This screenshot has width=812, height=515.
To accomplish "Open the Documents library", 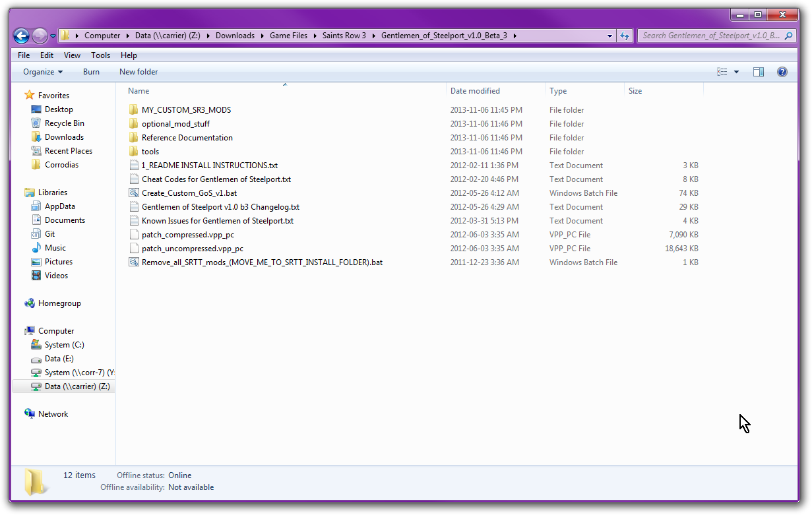I will pos(65,220).
